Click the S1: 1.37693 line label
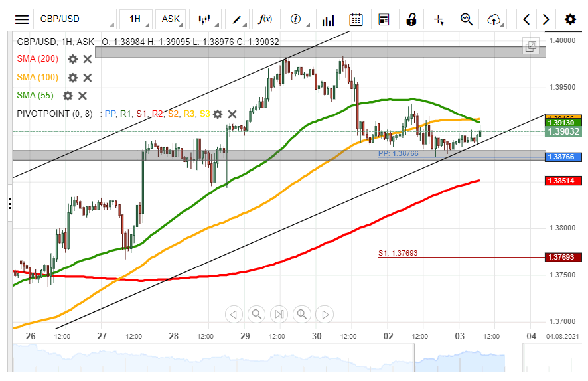This screenshot has width=588, height=381. [398, 253]
